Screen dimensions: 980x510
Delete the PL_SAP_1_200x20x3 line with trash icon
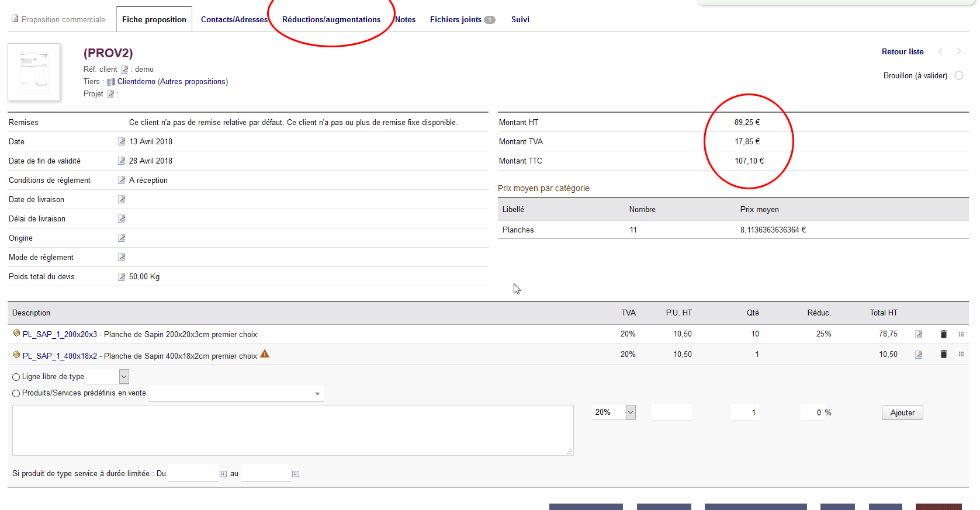943,334
